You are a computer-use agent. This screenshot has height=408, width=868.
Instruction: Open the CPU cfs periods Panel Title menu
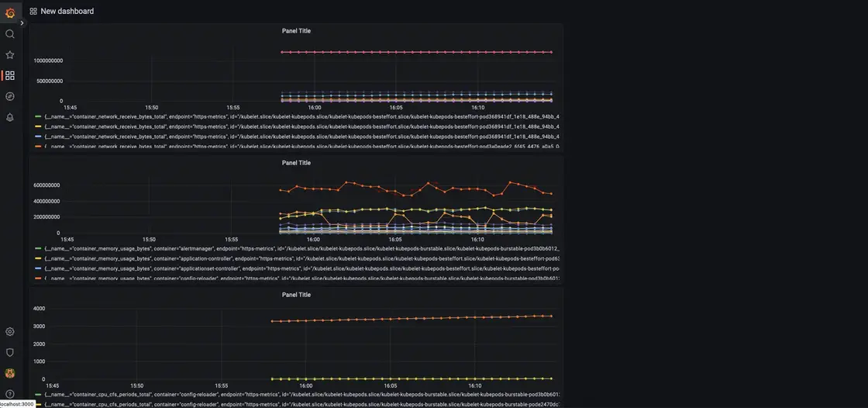coord(296,295)
